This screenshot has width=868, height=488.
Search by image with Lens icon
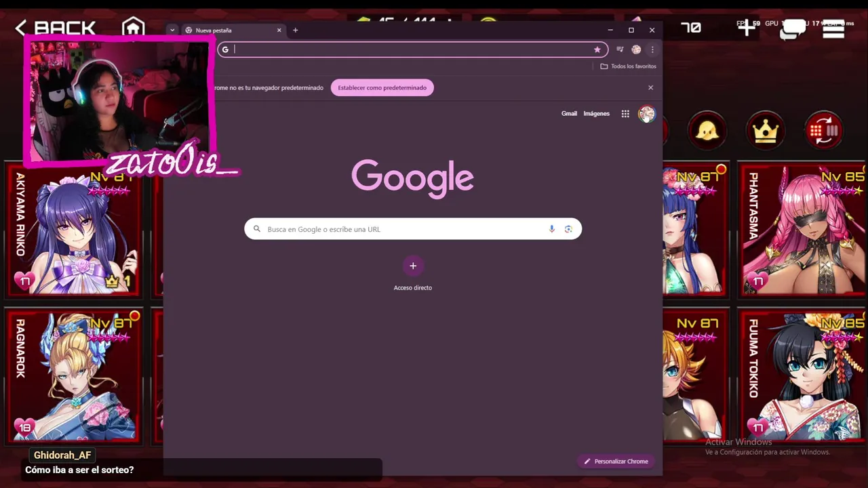568,229
